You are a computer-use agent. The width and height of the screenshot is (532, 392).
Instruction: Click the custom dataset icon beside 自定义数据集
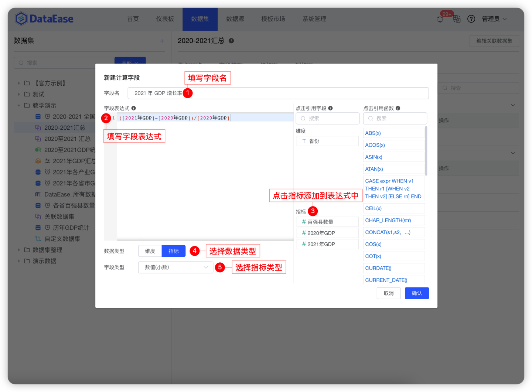click(38, 238)
